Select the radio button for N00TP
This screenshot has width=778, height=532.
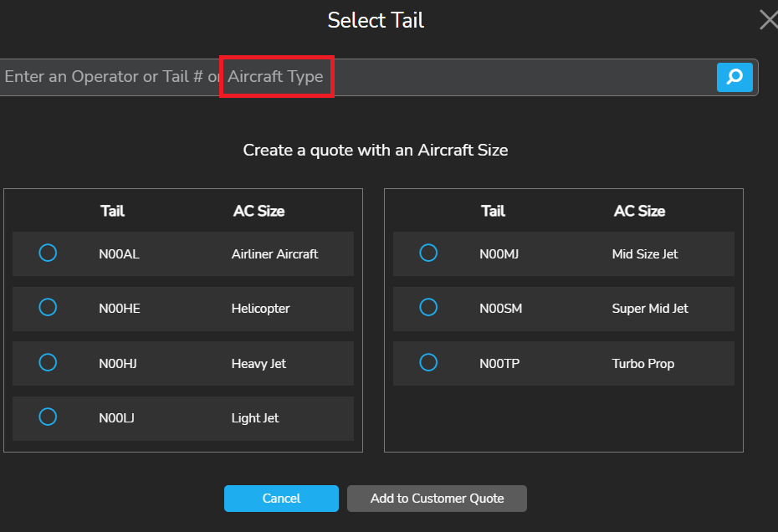click(428, 362)
